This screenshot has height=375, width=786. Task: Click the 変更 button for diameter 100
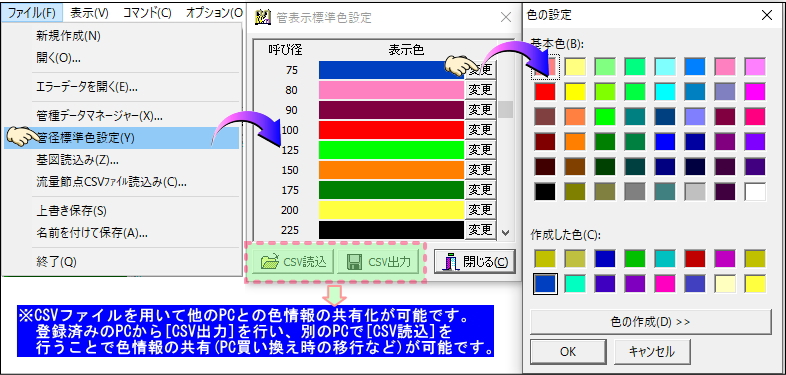tap(480, 130)
